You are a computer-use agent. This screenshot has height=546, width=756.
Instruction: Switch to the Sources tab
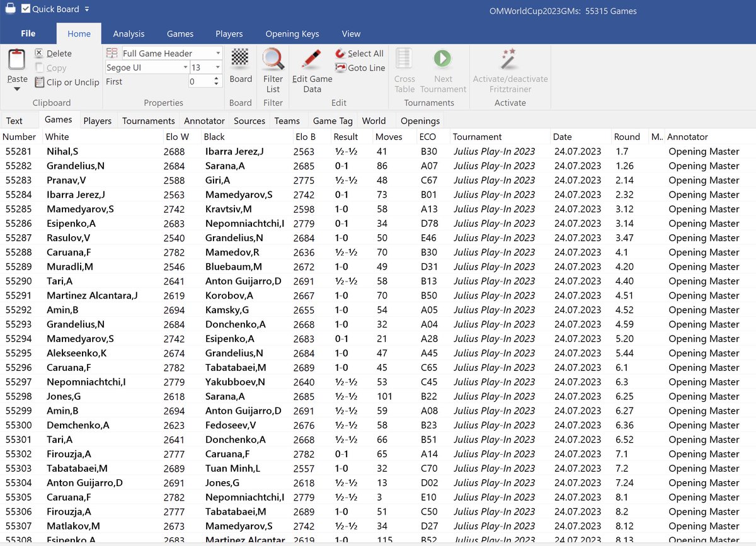tap(249, 121)
